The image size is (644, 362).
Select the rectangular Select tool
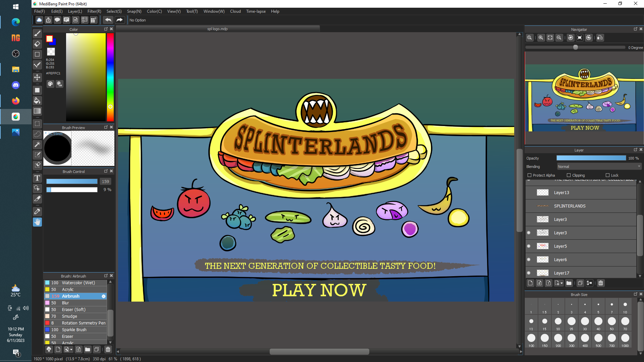(37, 124)
